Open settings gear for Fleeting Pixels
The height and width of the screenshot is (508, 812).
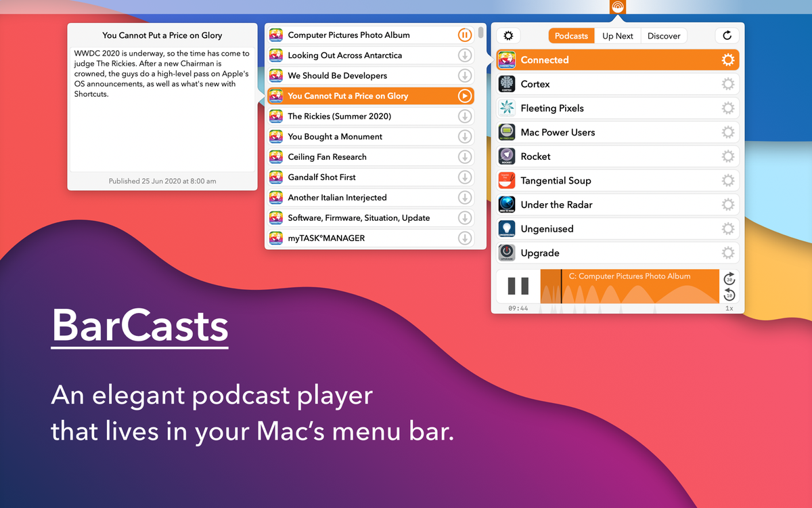point(728,108)
